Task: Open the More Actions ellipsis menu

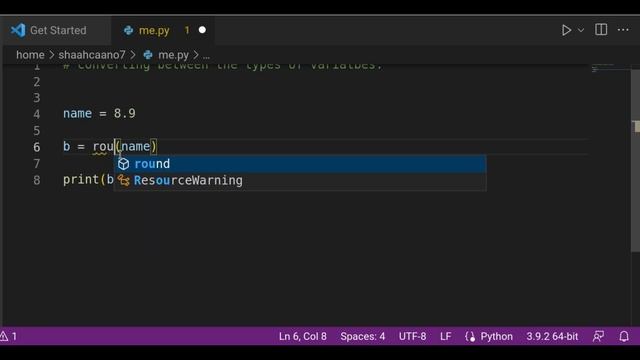Action: pyautogui.click(x=623, y=30)
